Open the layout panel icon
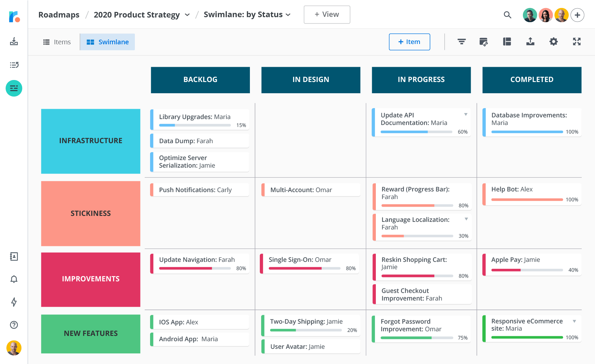The image size is (595, 364). [507, 42]
